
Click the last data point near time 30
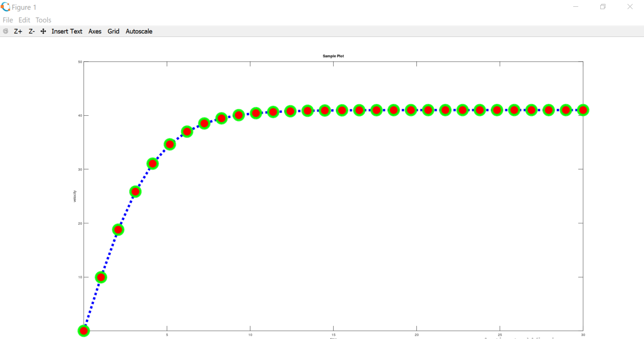click(x=583, y=110)
